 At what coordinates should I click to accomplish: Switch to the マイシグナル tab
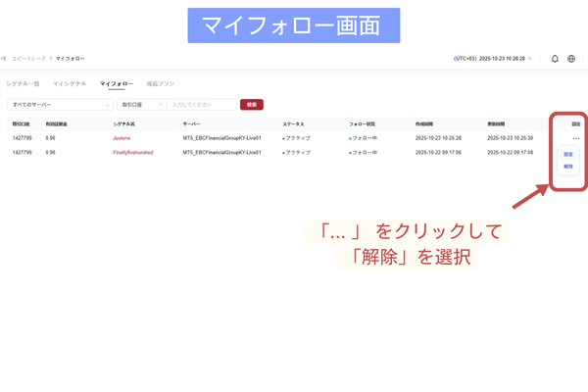click(x=70, y=84)
